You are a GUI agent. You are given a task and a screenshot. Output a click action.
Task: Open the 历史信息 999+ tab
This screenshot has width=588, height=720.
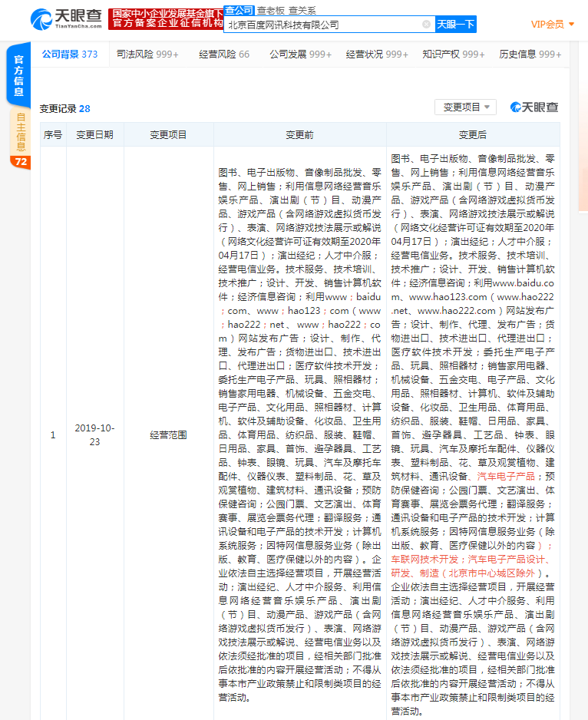click(530, 54)
